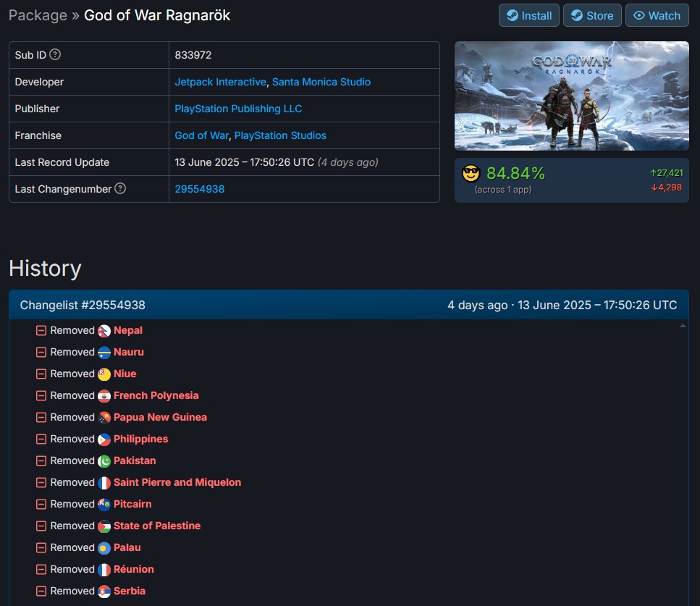
Task: Click the Serbia country name
Action: click(130, 591)
